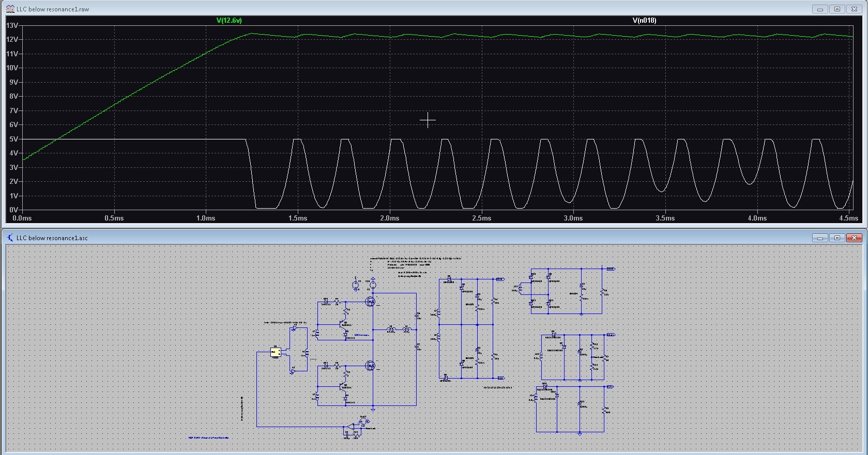Screen dimensions: 868x455
Task: Click the 1.5ms label on the time axis
Action: [x=298, y=218]
